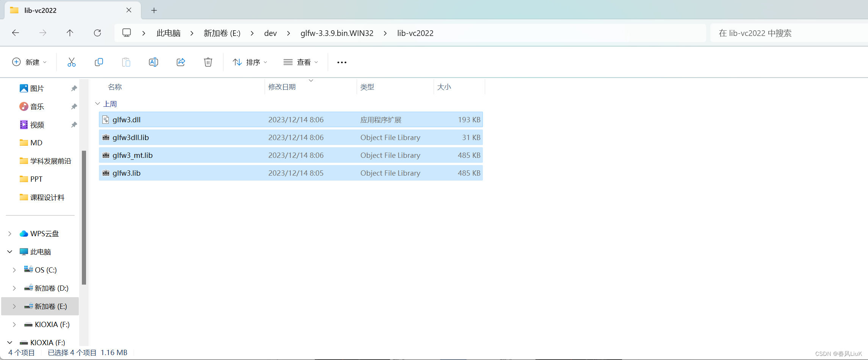Screen dimensions: 868x360
Task: Select 新加卷 (D:) drive in sidebar
Action: pyautogui.click(x=51, y=288)
